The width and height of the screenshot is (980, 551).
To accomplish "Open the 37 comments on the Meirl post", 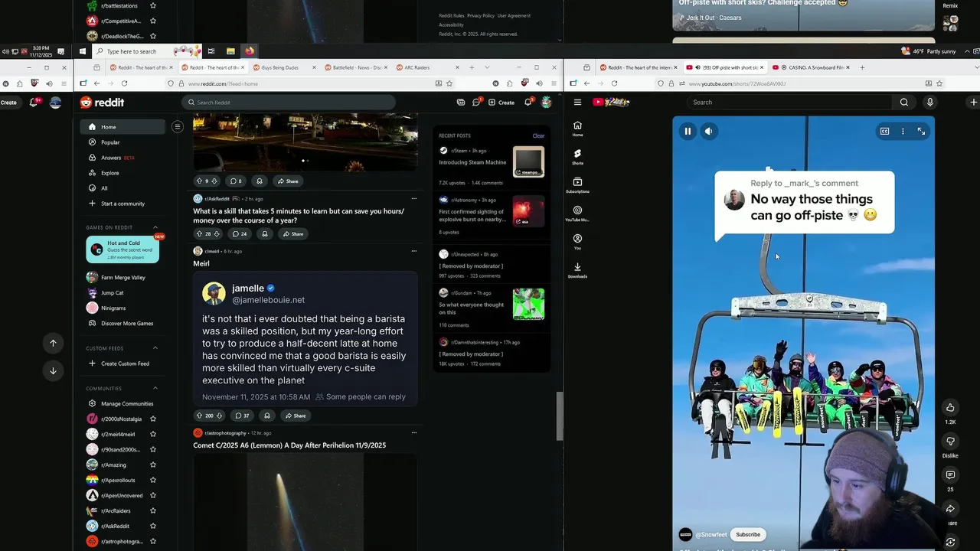I will pos(242,416).
